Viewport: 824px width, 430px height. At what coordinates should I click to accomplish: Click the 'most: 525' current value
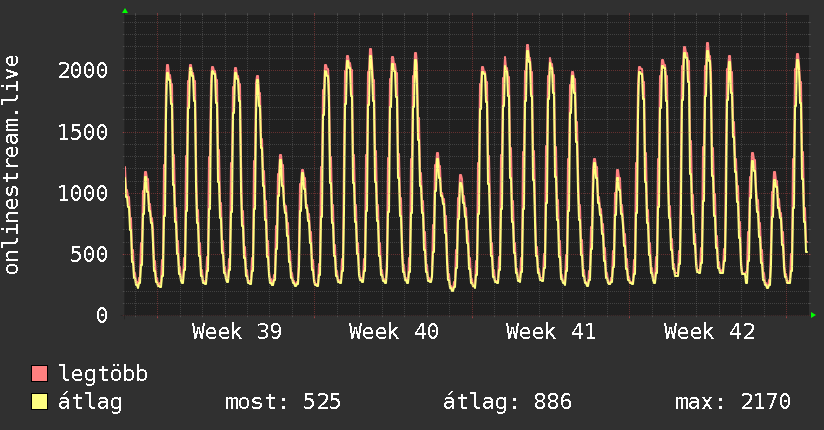click(x=283, y=402)
